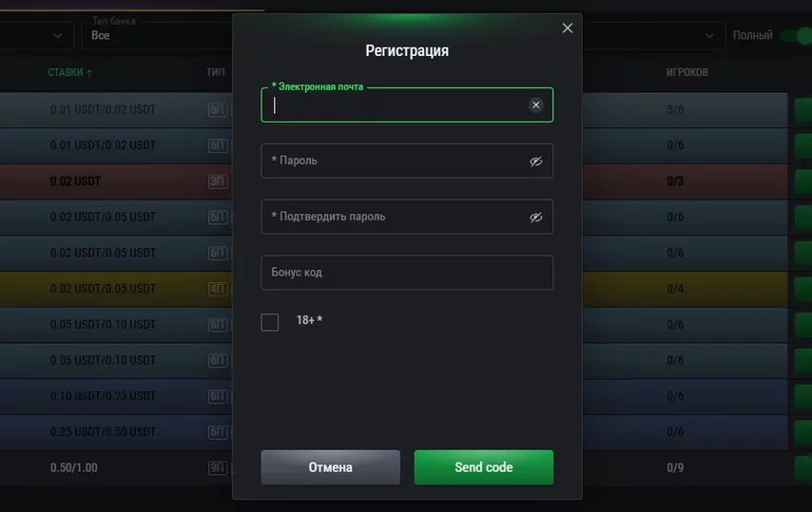Viewport: 812px width, 512px height.
Task: Click the green Send code button
Action: [483, 467]
